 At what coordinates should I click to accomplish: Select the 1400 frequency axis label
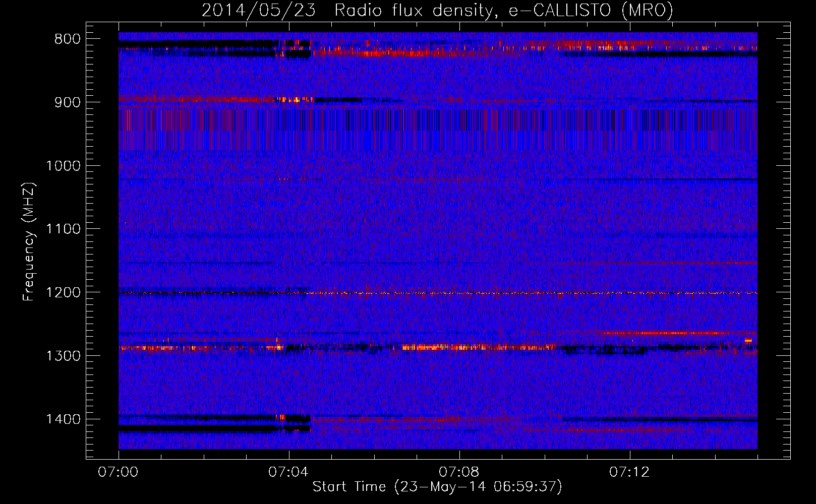63,419
